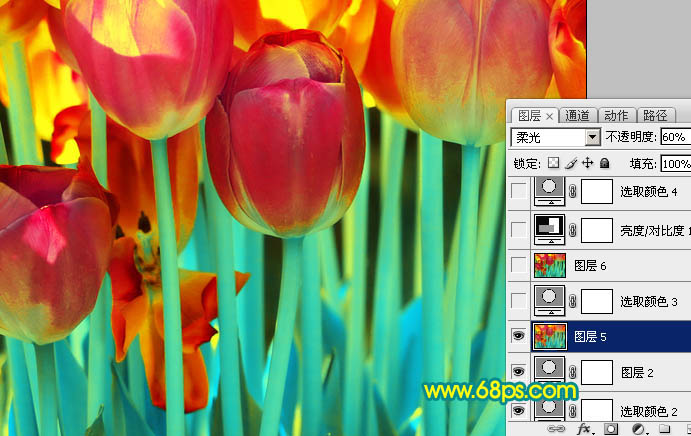Switch to the 通道 tab
Viewport: 691px width, 436px height.
pyautogui.click(x=577, y=115)
